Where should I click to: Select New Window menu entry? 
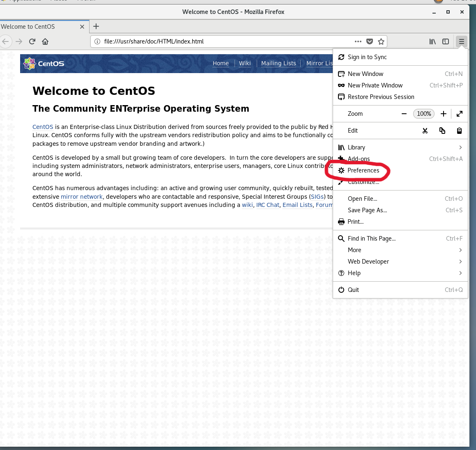tap(400, 74)
